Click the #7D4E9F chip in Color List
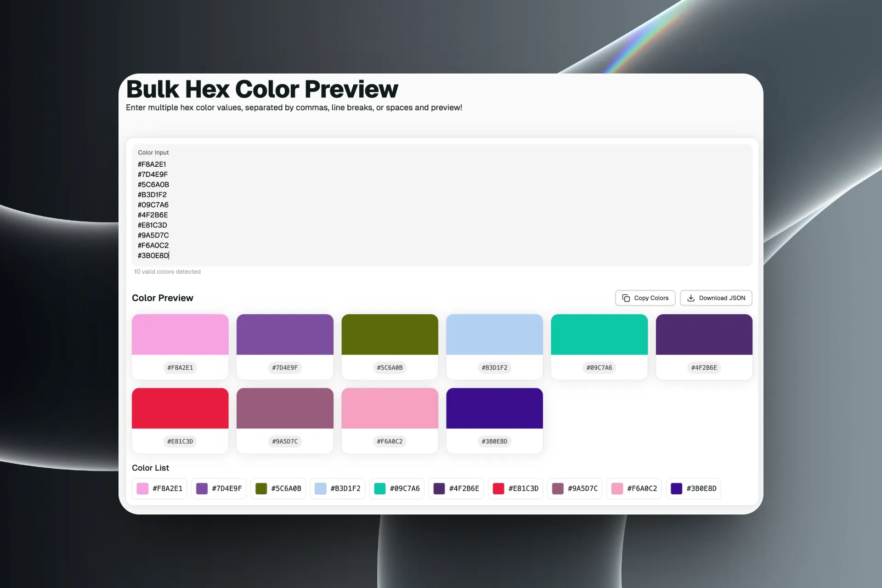Image resolution: width=882 pixels, height=588 pixels. [219, 488]
